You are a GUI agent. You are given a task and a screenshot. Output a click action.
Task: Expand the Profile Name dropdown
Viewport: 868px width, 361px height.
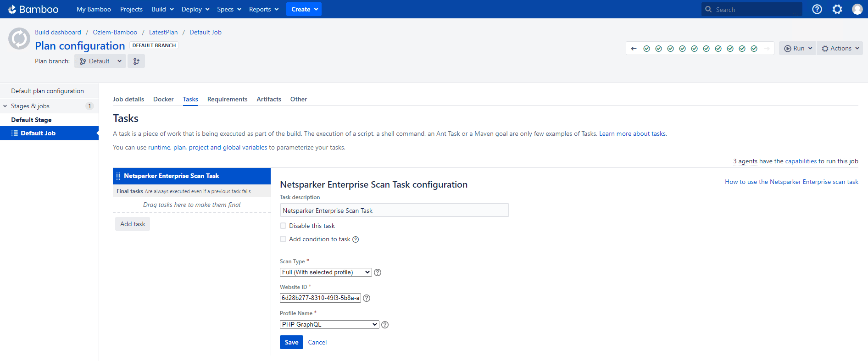329,325
